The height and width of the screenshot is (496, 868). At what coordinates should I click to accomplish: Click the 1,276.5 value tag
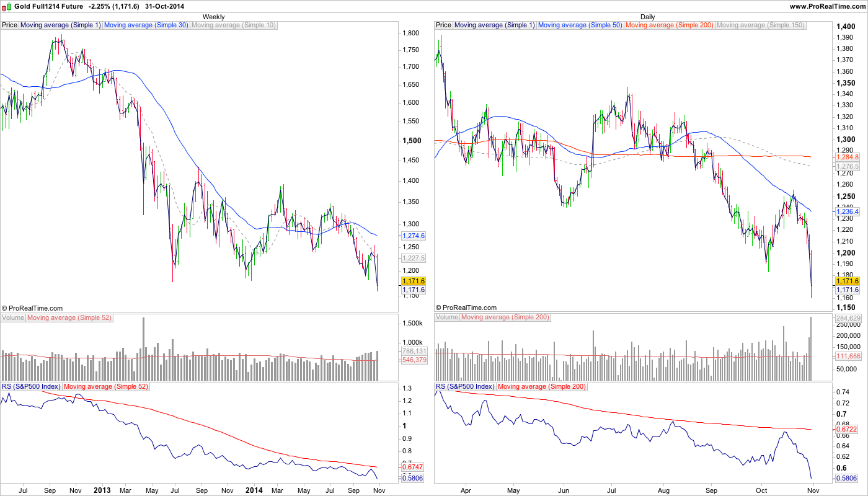coord(848,167)
